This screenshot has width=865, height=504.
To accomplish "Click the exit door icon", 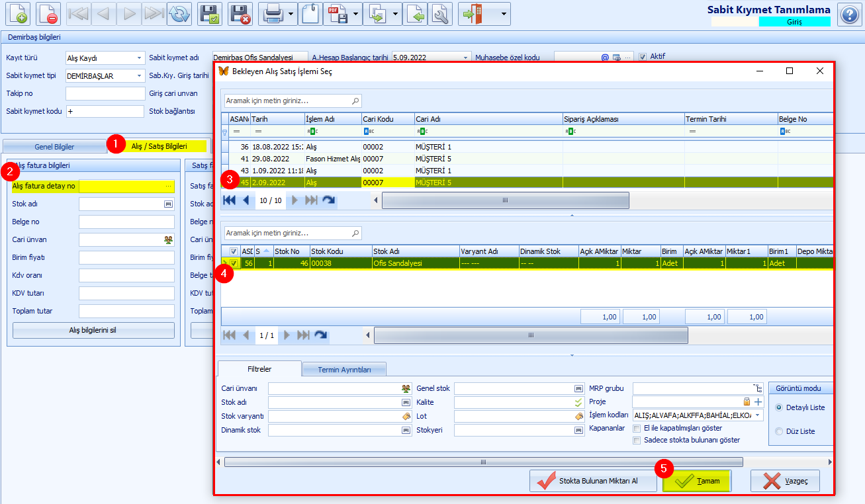I will pos(473,14).
